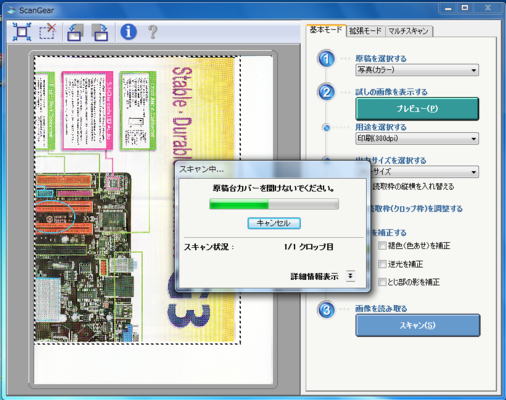Open the 印刷(300dpi) destination dropdown

(x=417, y=138)
